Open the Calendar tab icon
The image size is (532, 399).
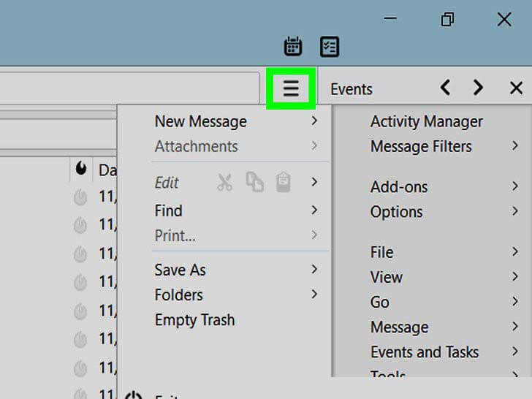293,47
